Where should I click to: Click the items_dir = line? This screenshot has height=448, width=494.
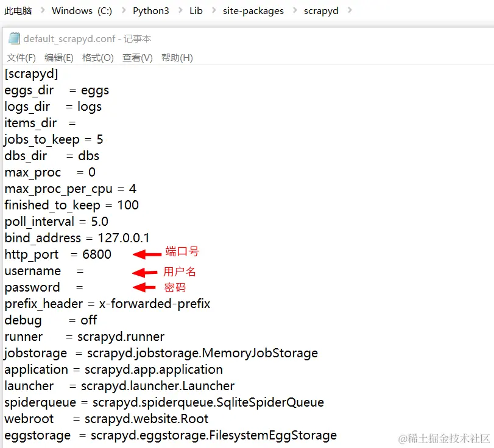point(40,124)
